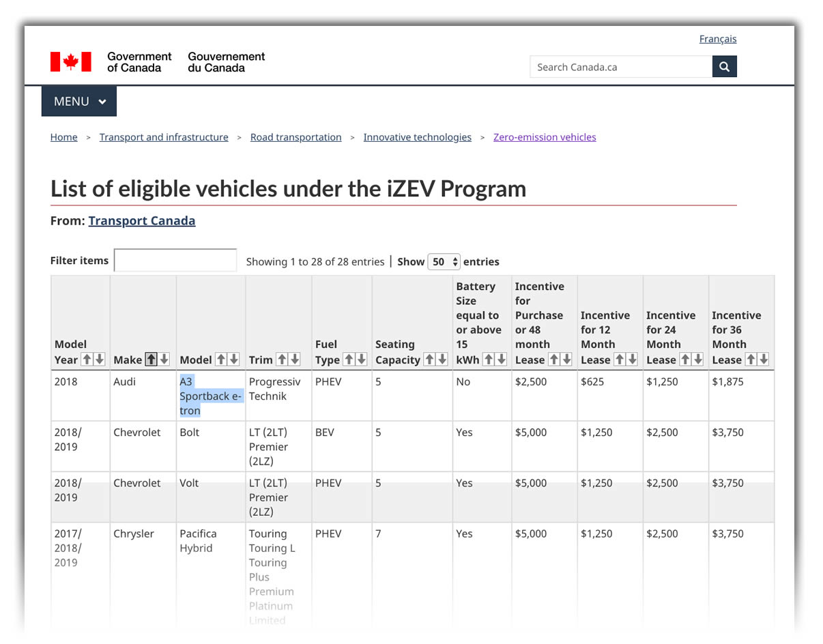Click the BEV fuel type cell
This screenshot has height=644, width=823.
point(342,447)
